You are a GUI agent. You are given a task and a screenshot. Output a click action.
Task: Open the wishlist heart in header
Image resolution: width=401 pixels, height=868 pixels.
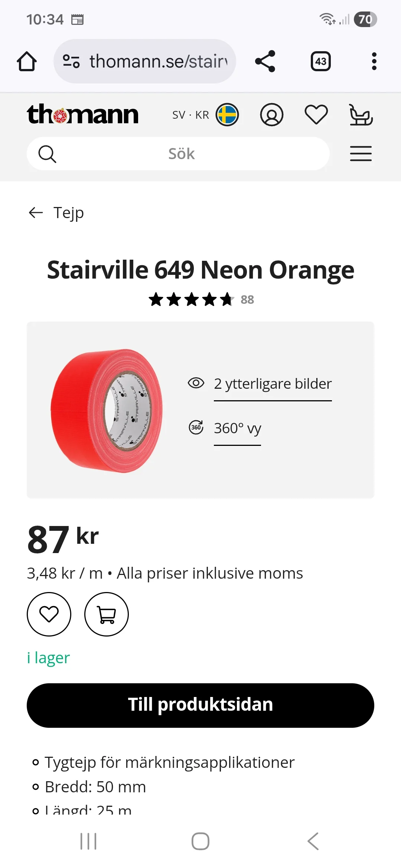[316, 115]
